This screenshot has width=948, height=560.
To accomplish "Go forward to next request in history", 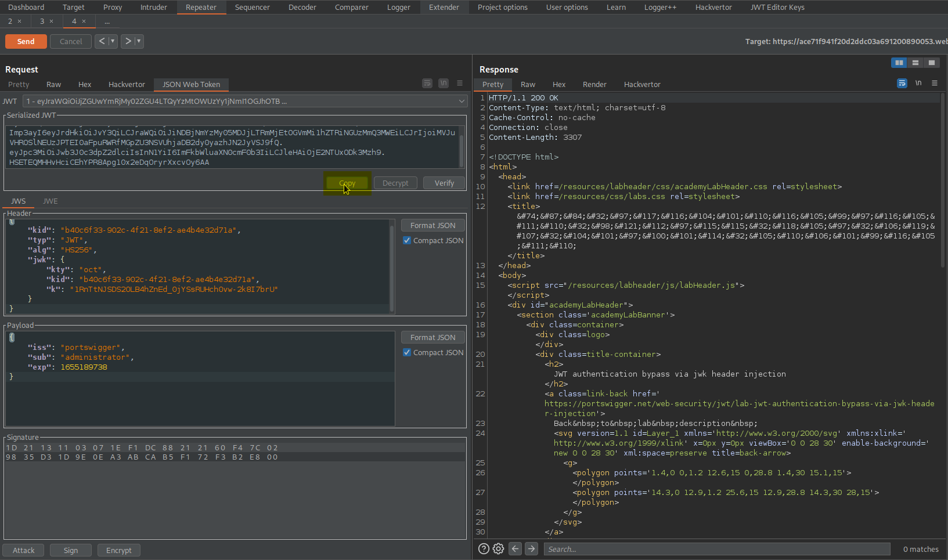I will 128,41.
